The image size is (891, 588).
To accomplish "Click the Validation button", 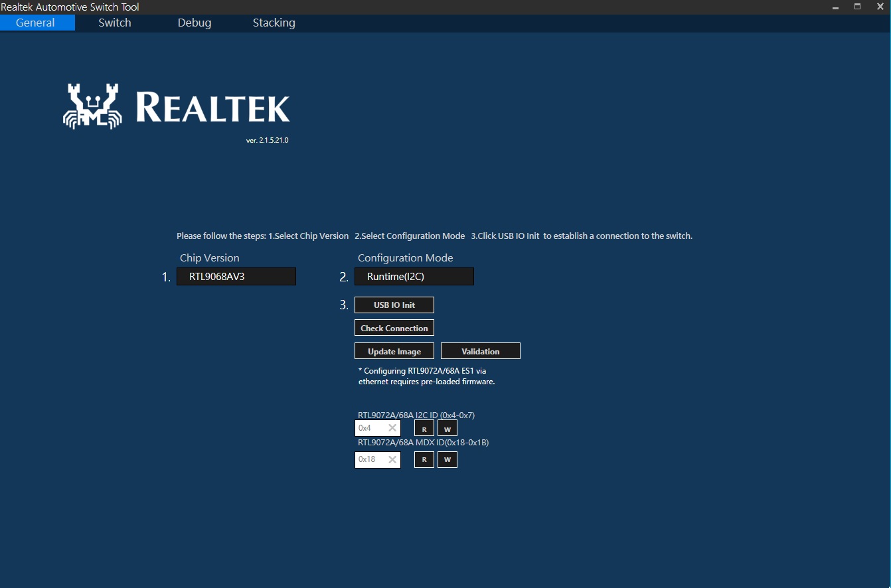I will (481, 351).
